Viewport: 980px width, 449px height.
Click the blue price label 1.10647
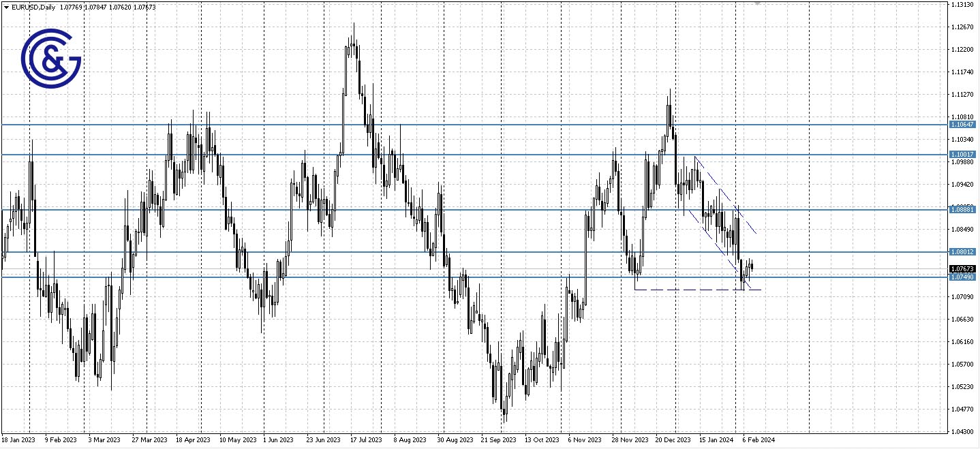tap(963, 125)
